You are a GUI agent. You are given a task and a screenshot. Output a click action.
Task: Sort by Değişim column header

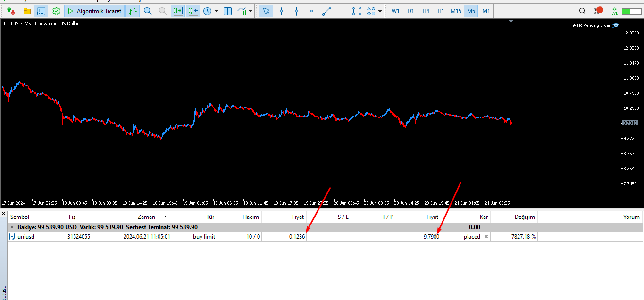pos(525,217)
